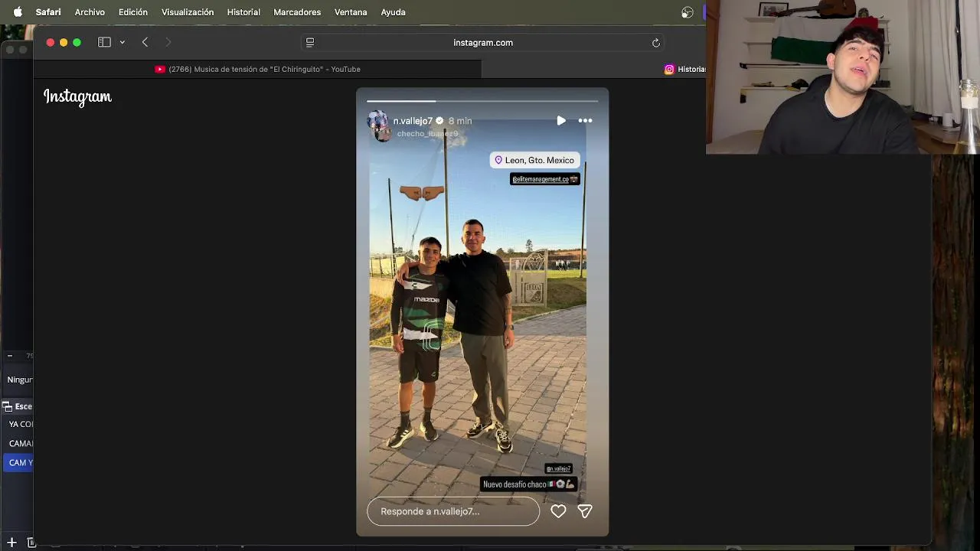The height and width of the screenshot is (551, 980).
Task: Click the Escenas panel header in background window
Action: 18,406
